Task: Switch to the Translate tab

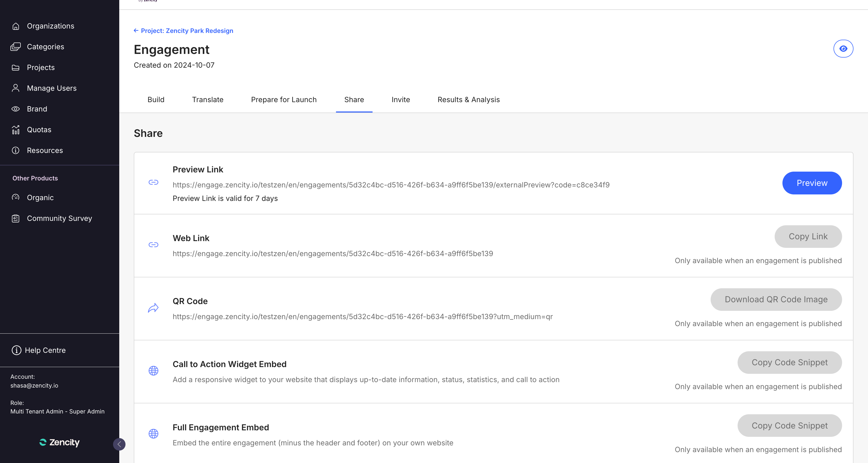Action: [x=208, y=100]
